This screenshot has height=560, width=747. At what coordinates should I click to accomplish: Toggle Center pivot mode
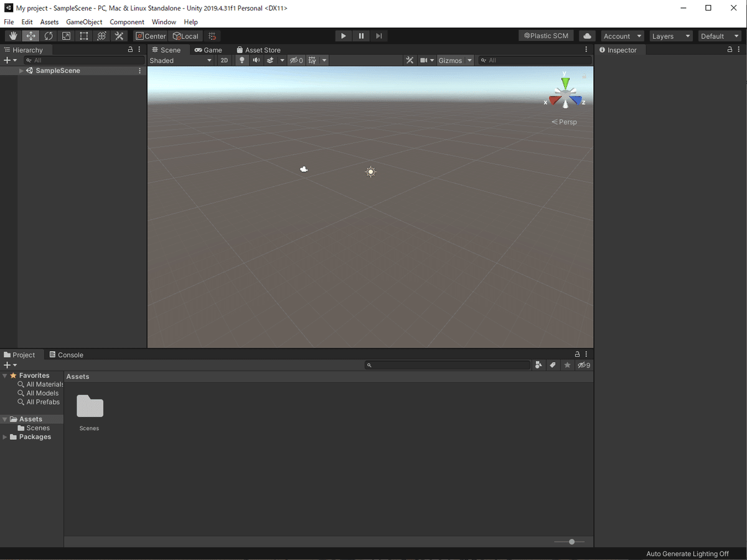pos(151,36)
